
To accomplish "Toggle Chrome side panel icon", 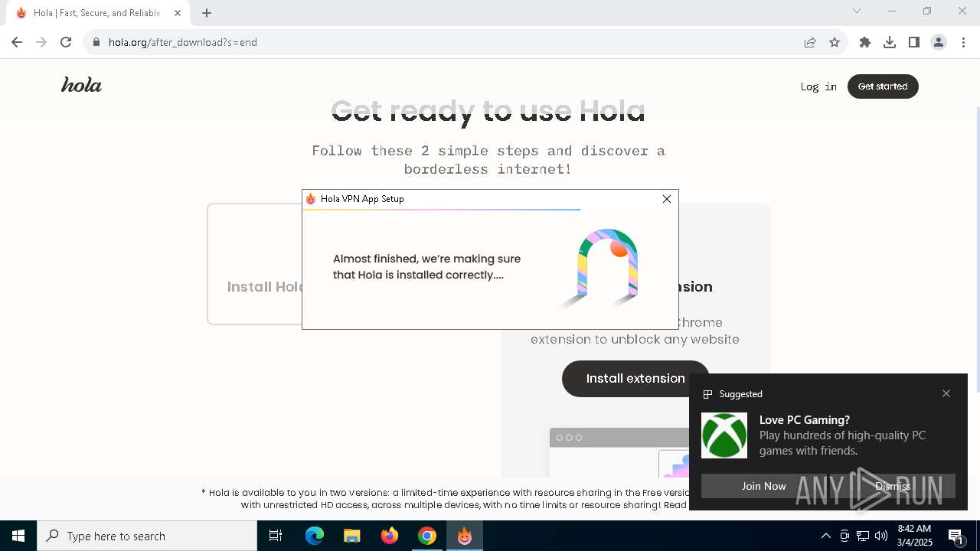I will [x=914, y=42].
